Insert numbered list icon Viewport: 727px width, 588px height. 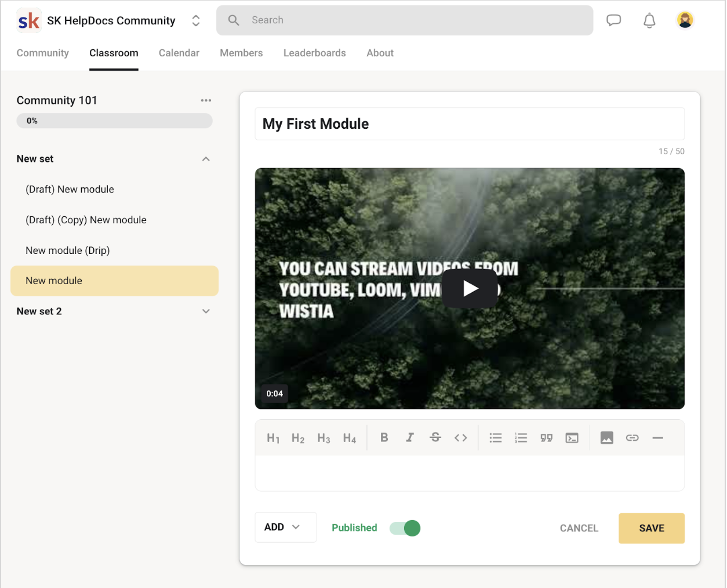point(521,438)
